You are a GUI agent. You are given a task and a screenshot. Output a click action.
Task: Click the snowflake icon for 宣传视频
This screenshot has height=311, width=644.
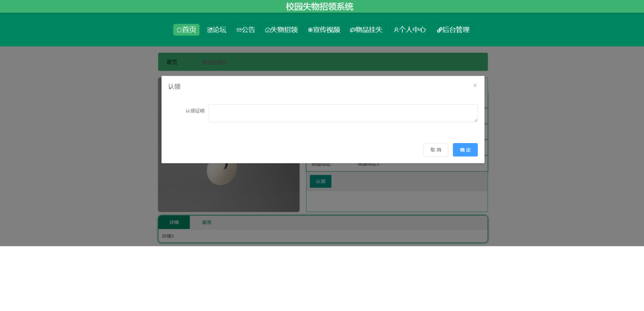(310, 30)
